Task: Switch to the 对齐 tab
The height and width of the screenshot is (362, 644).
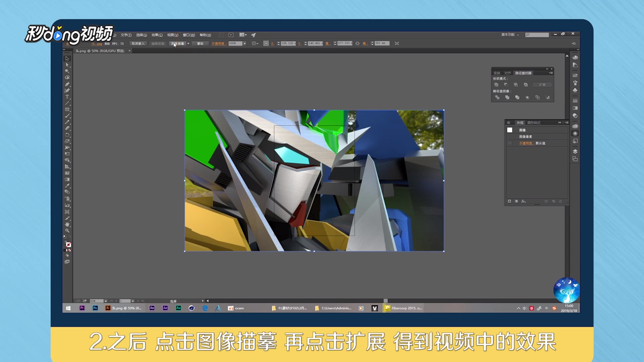Action: point(508,73)
